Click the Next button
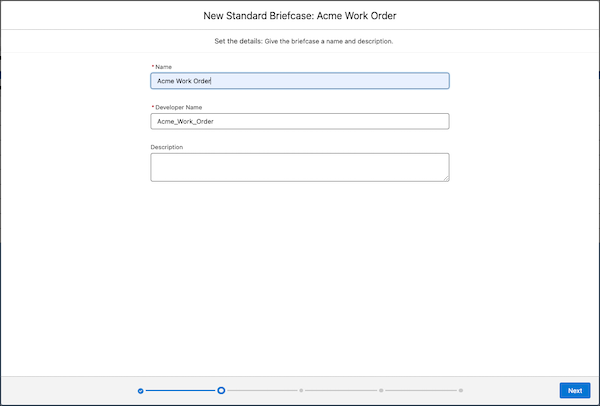Screen dimensions: 600x406 [x=575, y=390]
